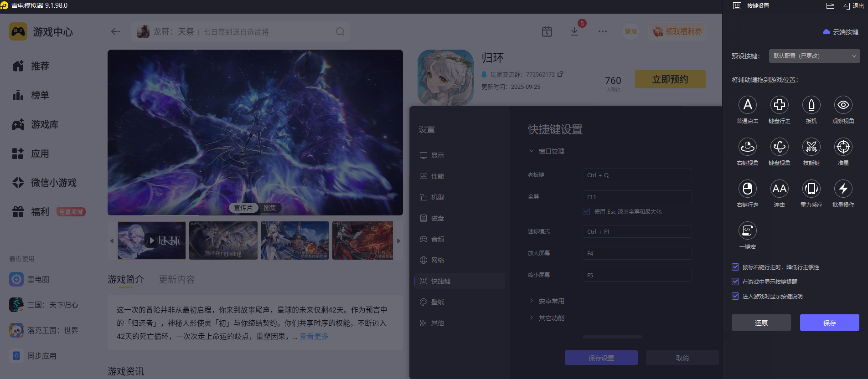Open 雷电圈 from recently used

[29, 279]
